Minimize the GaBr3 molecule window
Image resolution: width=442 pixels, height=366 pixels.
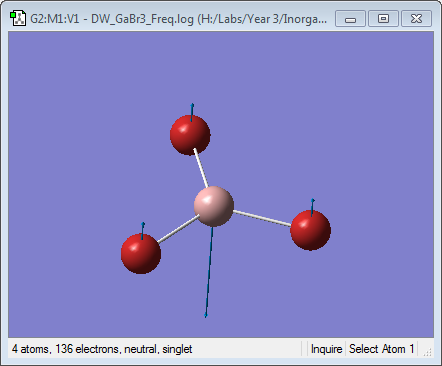[x=350, y=19]
